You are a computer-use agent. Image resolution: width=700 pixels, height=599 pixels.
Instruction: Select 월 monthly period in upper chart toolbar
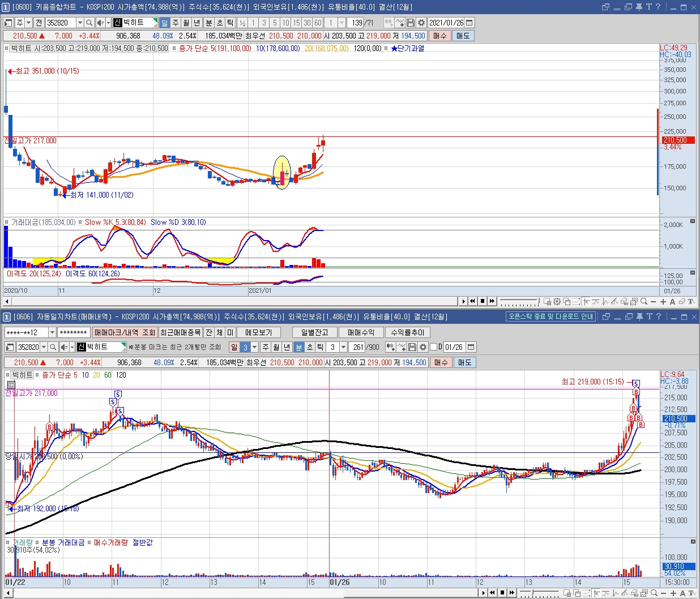[186, 23]
